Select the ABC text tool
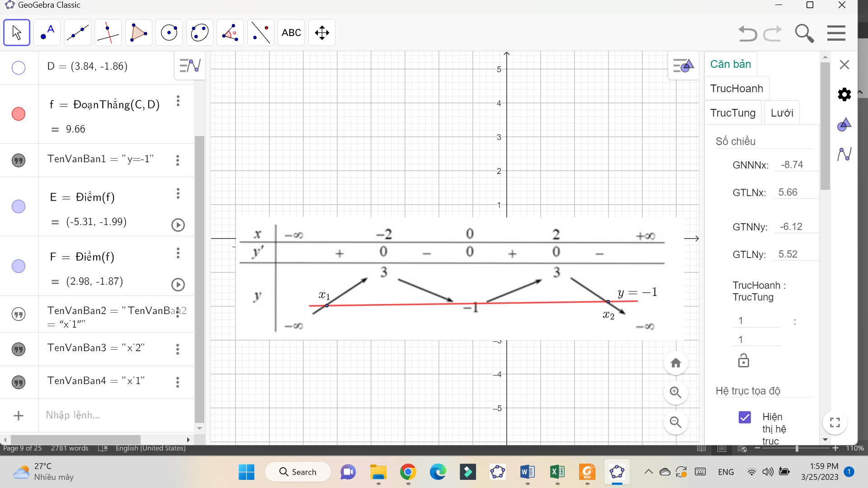Image resolution: width=868 pixels, height=488 pixels. pyautogui.click(x=291, y=33)
